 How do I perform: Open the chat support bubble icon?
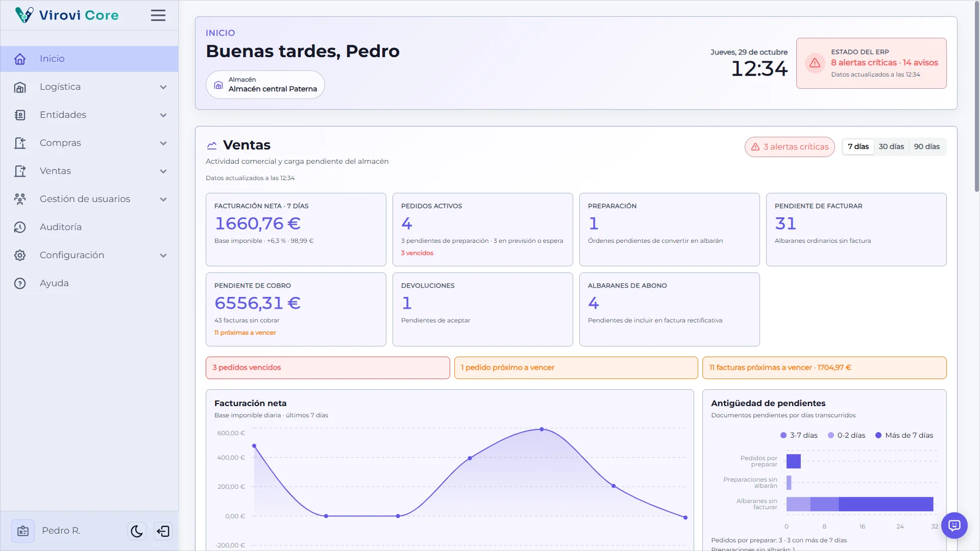tap(954, 525)
